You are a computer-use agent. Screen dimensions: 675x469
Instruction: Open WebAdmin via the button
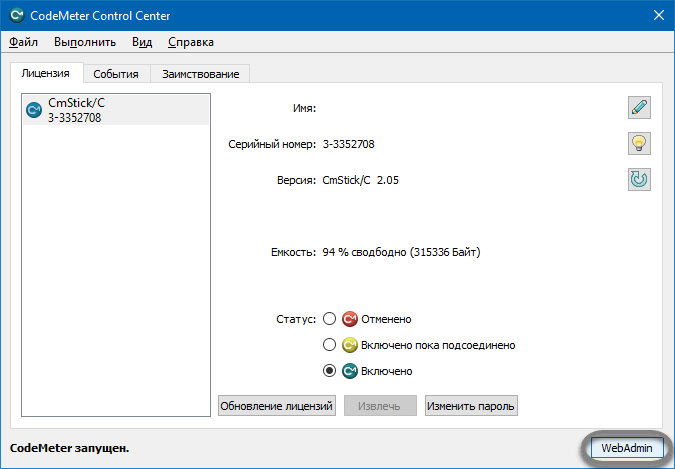[627, 448]
